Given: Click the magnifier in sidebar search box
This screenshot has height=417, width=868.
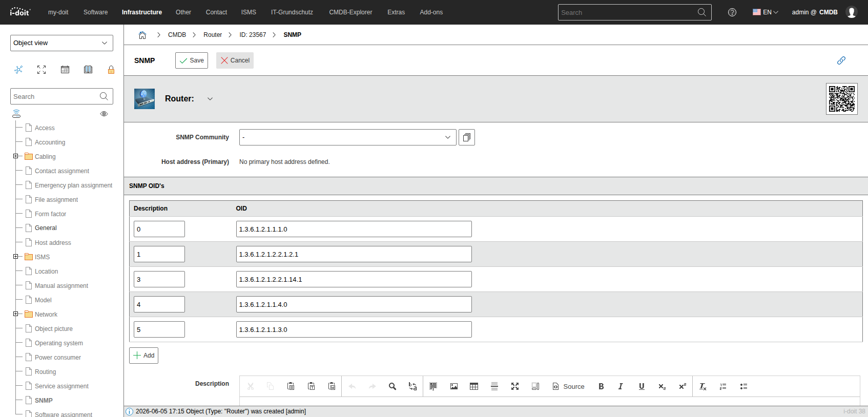Looking at the screenshot, I should tap(104, 96).
